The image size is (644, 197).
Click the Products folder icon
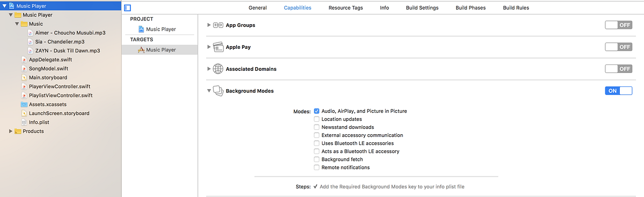18,131
